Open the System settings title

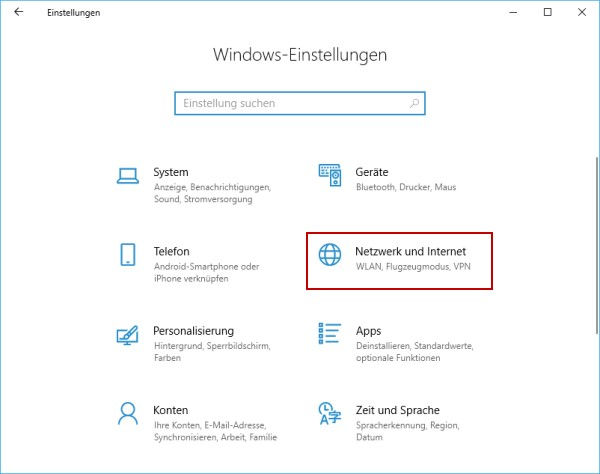point(171,172)
